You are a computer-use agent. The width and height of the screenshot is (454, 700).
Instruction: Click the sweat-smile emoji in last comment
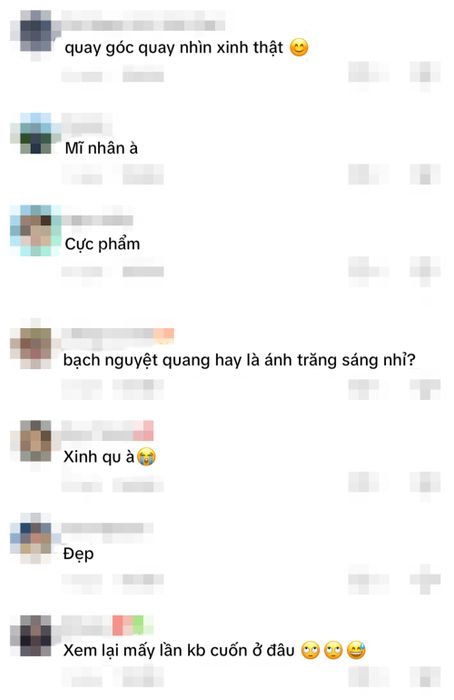[356, 650]
